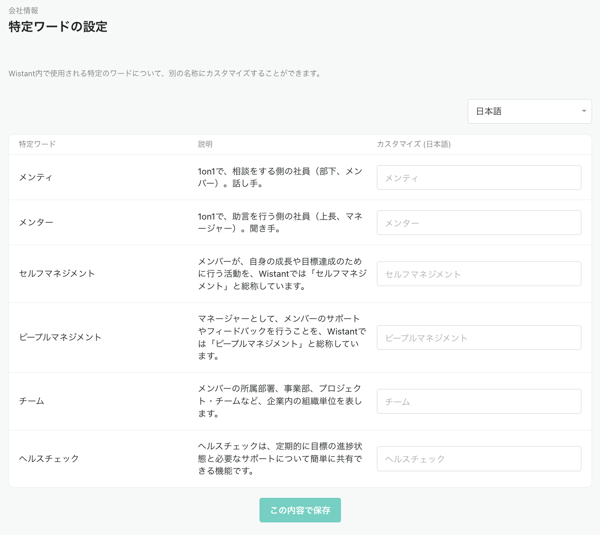Select the チーム row label
Viewport: 600px width, 535px height.
(31, 402)
